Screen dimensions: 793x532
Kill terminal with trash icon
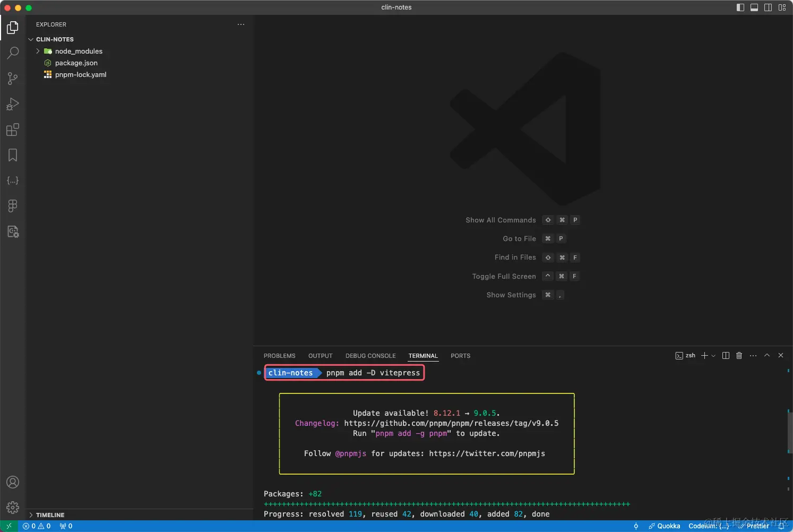[739, 356]
